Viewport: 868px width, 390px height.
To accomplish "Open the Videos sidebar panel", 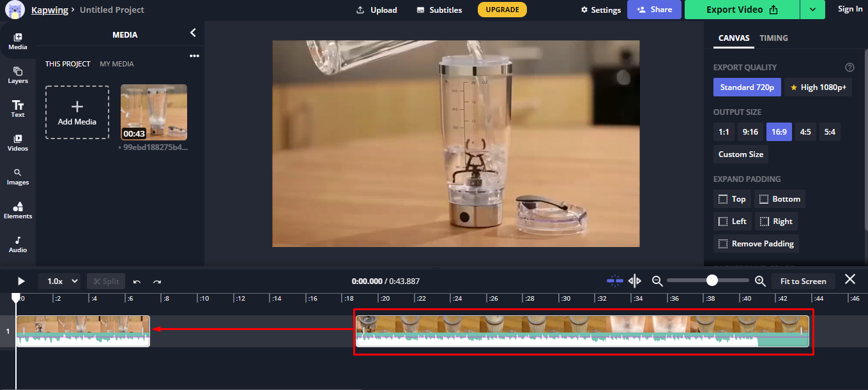I will [18, 143].
